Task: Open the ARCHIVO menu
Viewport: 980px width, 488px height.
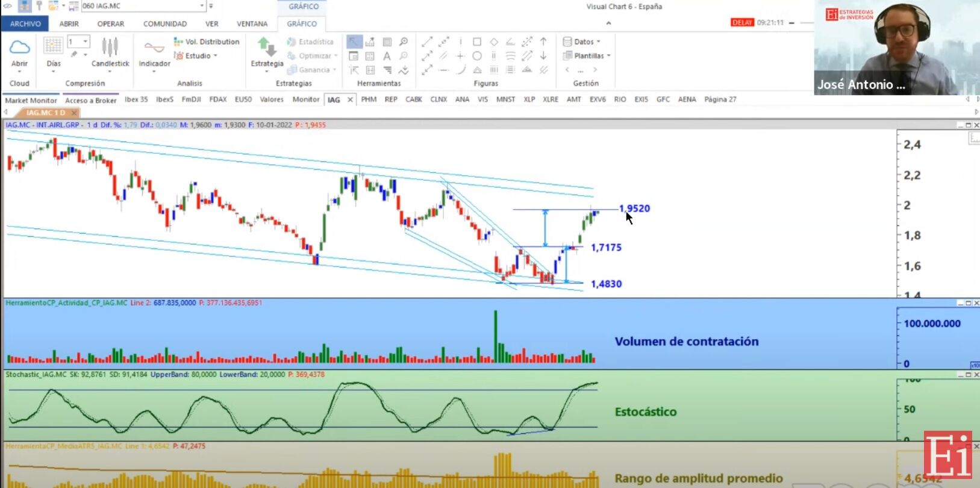Action: pyautogui.click(x=25, y=24)
